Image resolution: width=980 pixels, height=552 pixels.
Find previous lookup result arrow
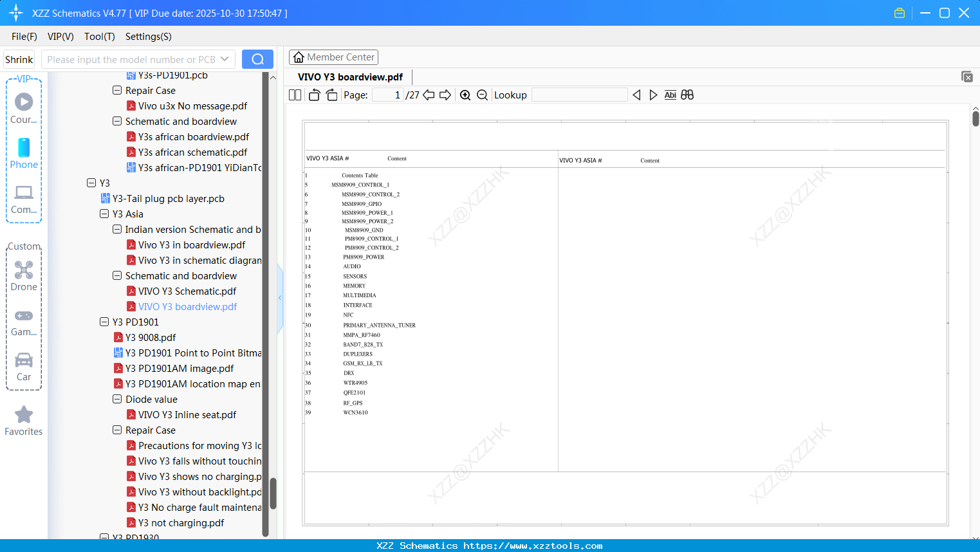click(x=636, y=95)
